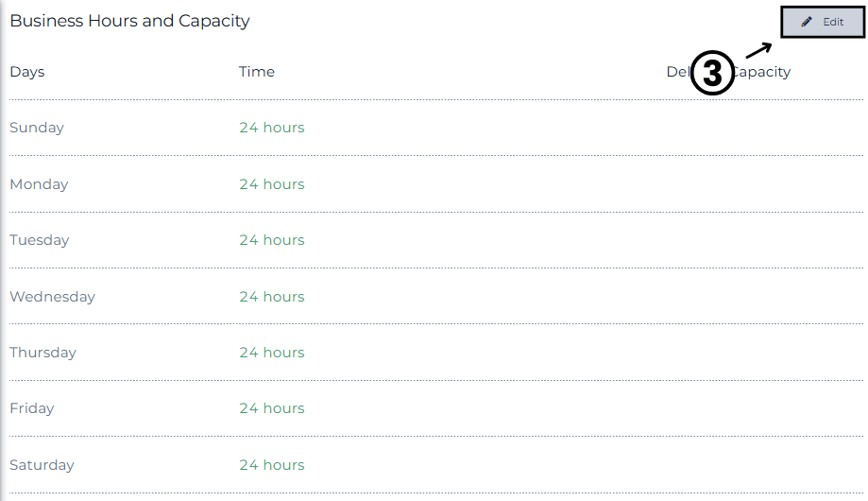868x501 pixels.
Task: Select the Sunday row label
Action: tap(37, 128)
